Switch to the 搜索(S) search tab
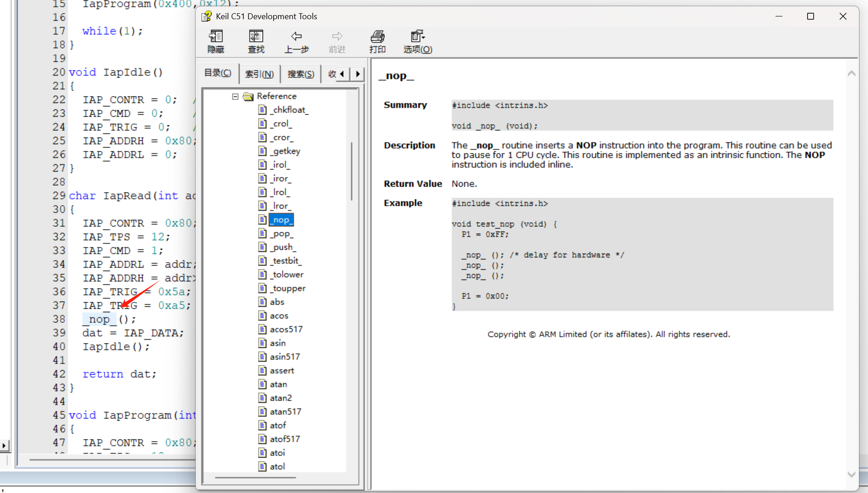Screen dimensions: 868x493 pos(301,74)
